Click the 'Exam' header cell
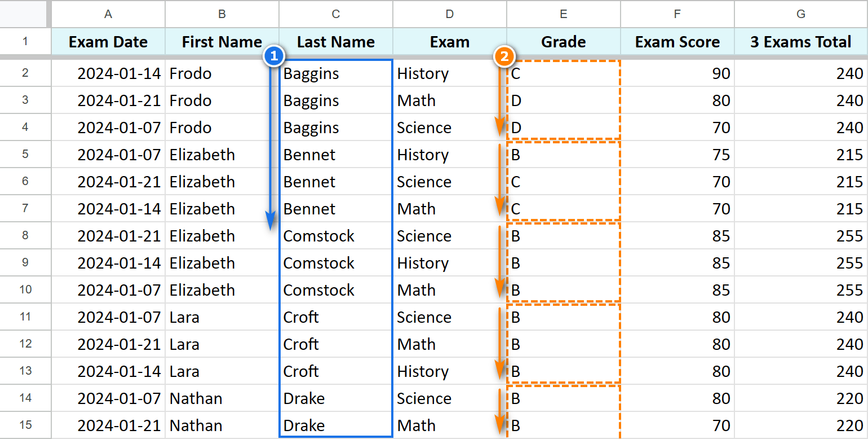The height and width of the screenshot is (439, 868). click(450, 42)
